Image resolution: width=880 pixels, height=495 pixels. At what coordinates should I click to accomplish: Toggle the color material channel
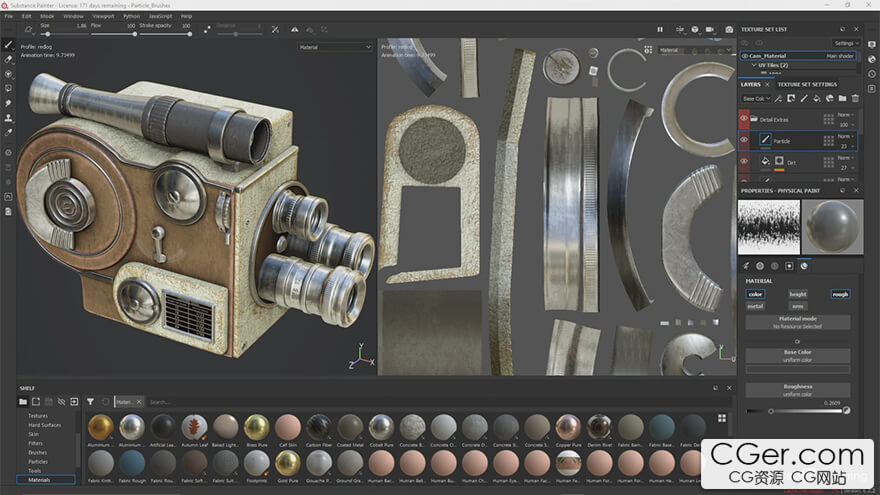point(755,294)
